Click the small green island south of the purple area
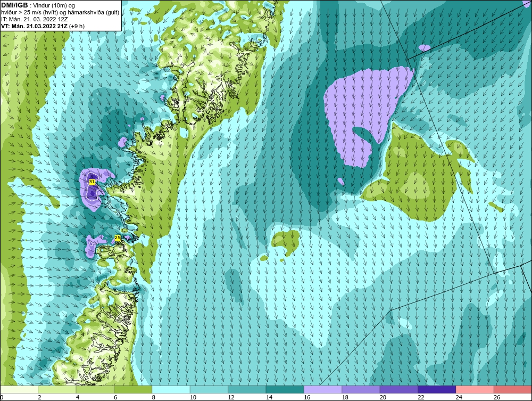Screen dimensions: 532x401 [286, 241]
